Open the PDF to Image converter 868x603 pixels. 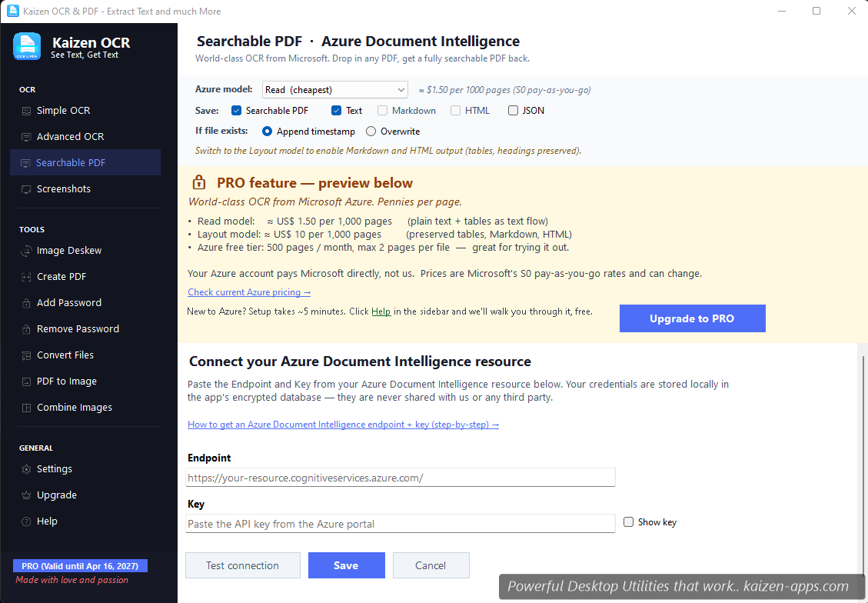[x=67, y=381]
